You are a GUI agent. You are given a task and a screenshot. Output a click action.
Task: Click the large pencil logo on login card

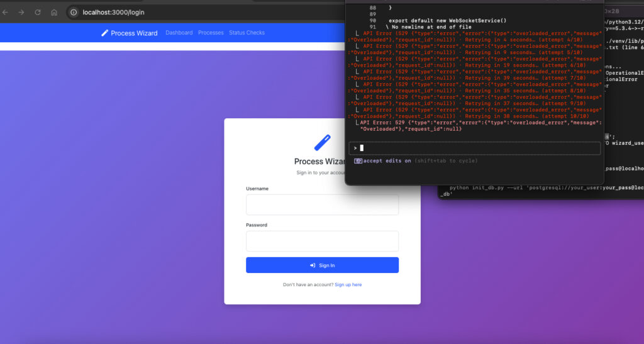322,143
